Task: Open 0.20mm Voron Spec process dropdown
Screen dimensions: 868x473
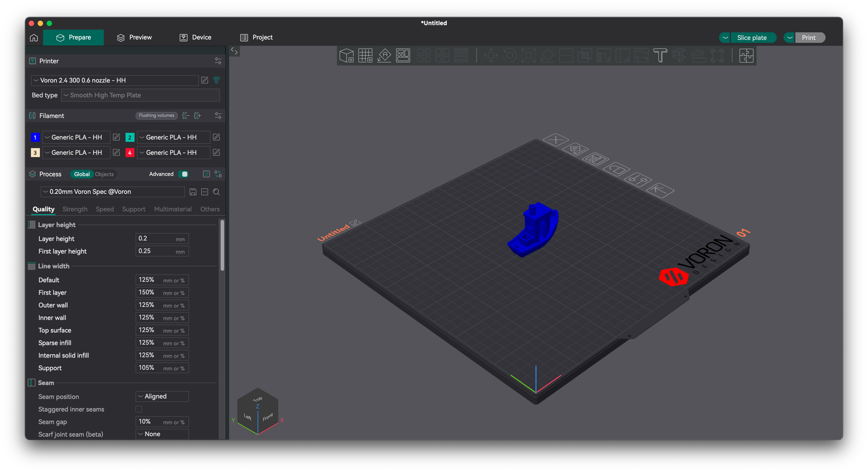Action: 113,192
